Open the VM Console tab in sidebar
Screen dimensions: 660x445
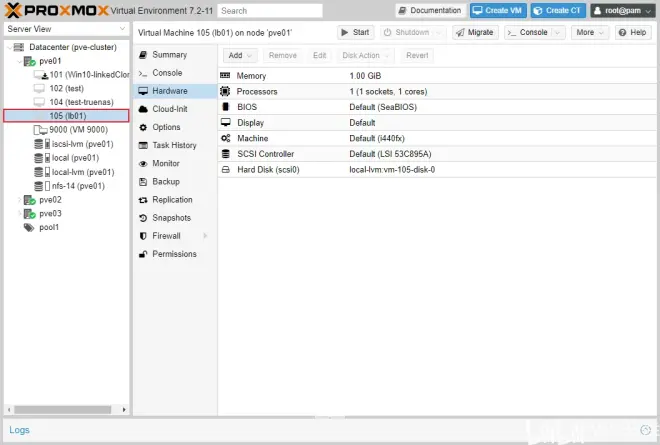click(x=175, y=73)
